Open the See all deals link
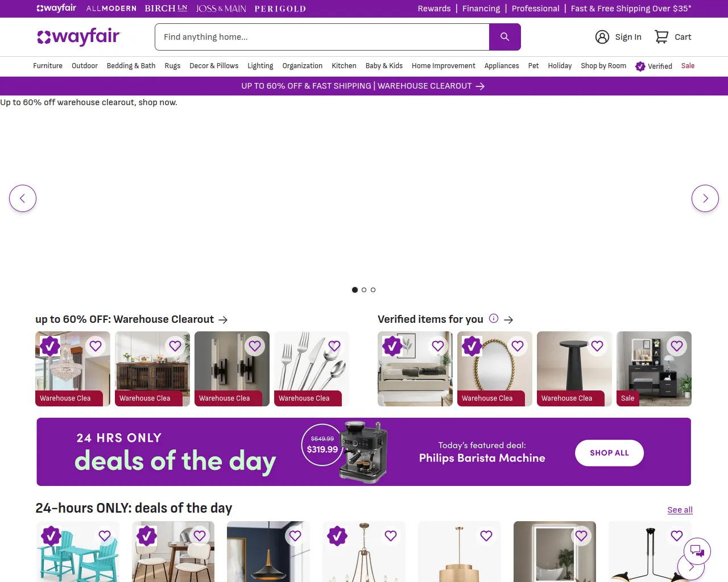 pos(680,510)
